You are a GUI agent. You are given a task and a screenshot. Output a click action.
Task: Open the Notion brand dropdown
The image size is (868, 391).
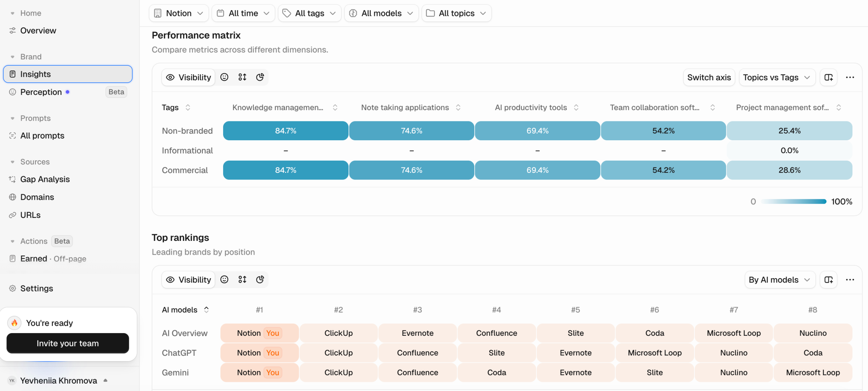(x=179, y=13)
